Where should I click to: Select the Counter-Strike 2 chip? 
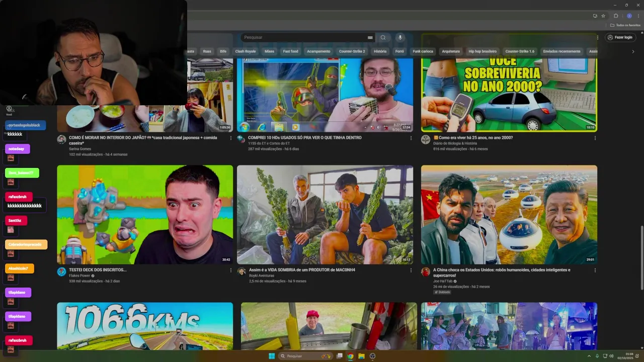(x=352, y=51)
